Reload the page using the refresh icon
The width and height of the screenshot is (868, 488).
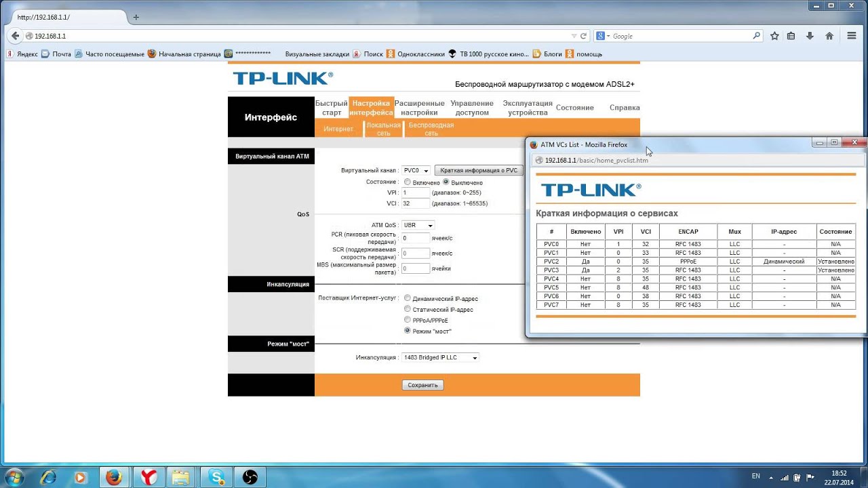tap(583, 36)
